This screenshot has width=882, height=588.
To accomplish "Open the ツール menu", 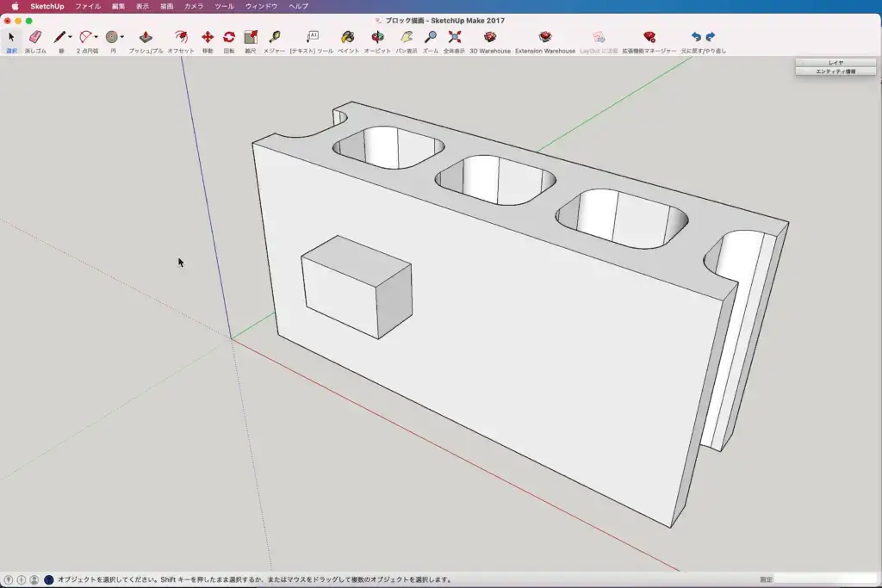I will tap(224, 6).
